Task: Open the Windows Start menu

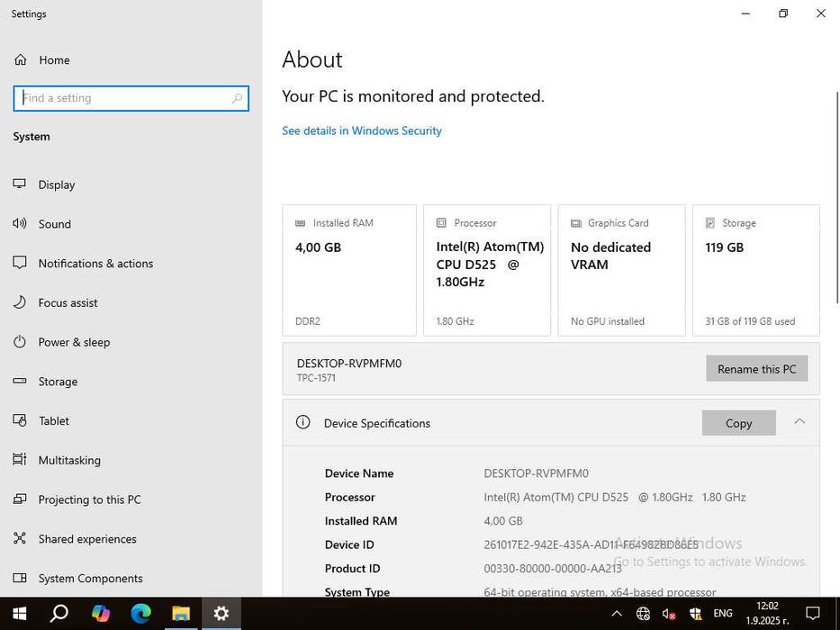Action: (19, 614)
